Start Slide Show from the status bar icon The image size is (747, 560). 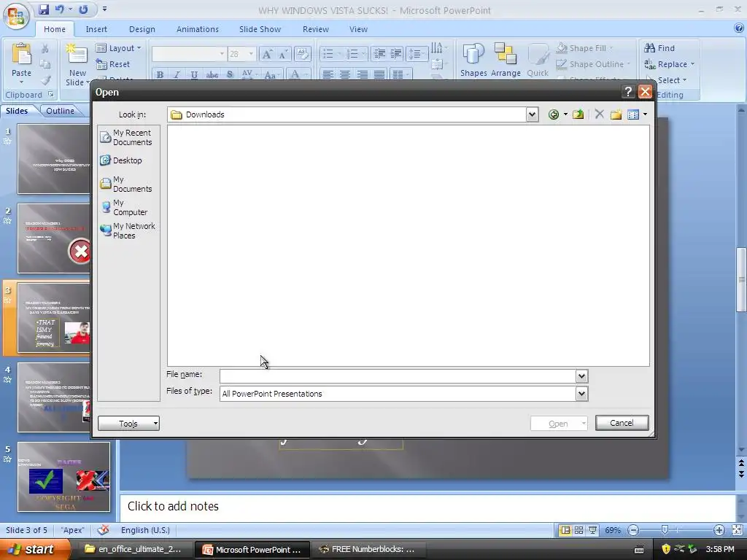[592, 530]
